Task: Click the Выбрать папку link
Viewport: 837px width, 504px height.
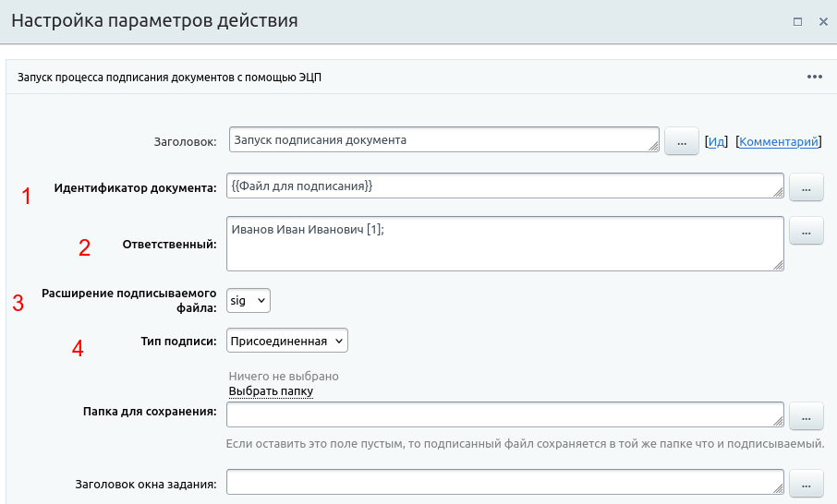Action: (271, 391)
